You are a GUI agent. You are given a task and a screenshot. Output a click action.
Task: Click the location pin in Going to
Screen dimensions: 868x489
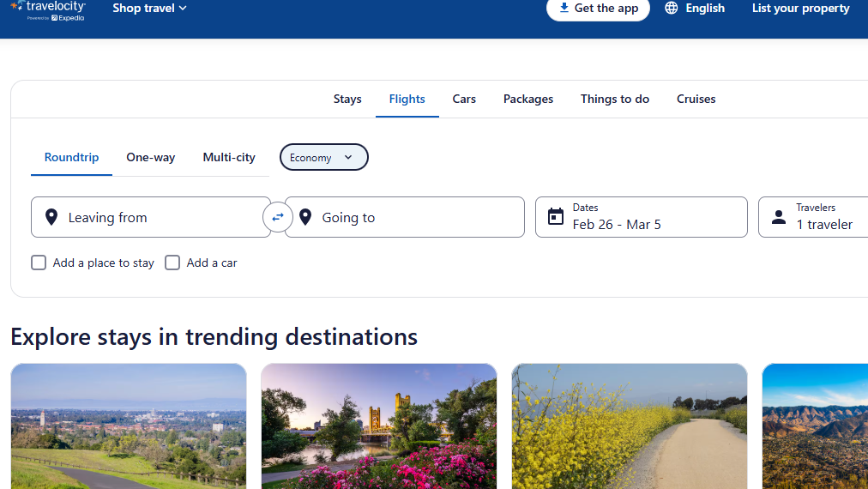305,217
